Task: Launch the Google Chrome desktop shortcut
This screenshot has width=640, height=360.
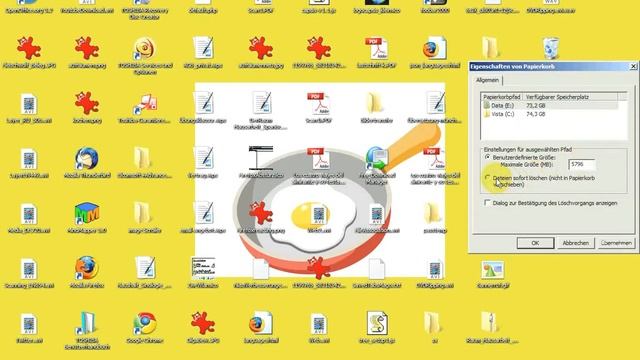Action: tap(144, 323)
